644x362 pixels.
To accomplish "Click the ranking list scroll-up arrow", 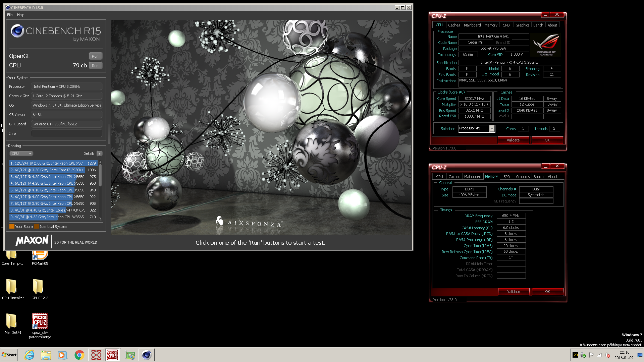I will [100, 163].
